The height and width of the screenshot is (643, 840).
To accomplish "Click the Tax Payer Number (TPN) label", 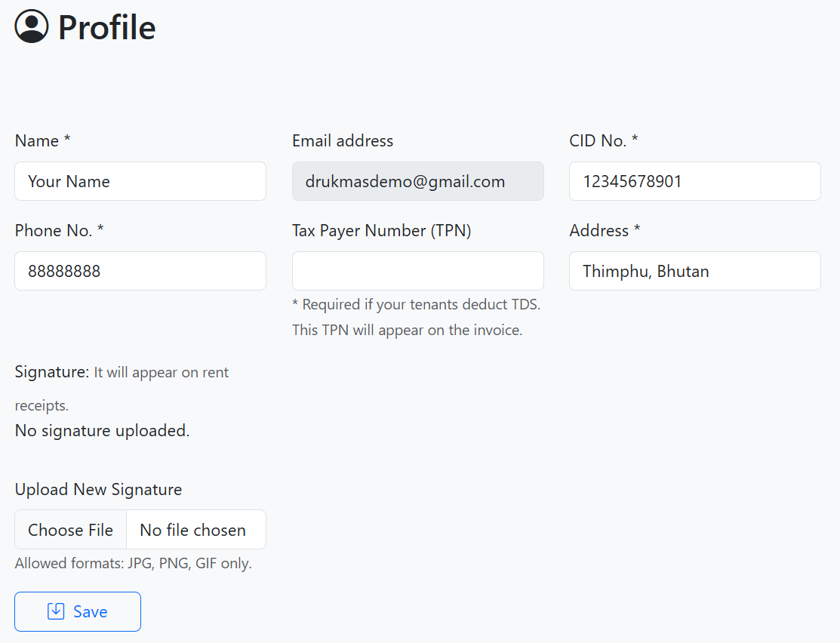I will click(381, 231).
